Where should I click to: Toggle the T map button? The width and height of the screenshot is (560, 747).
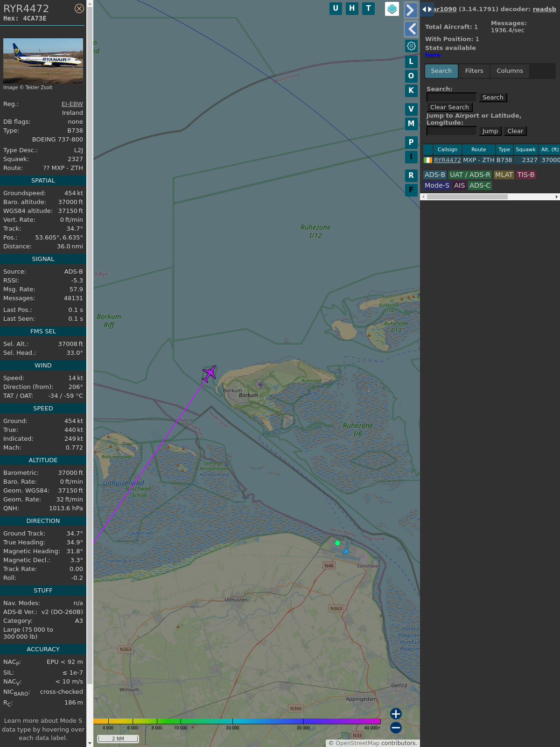(x=368, y=8)
